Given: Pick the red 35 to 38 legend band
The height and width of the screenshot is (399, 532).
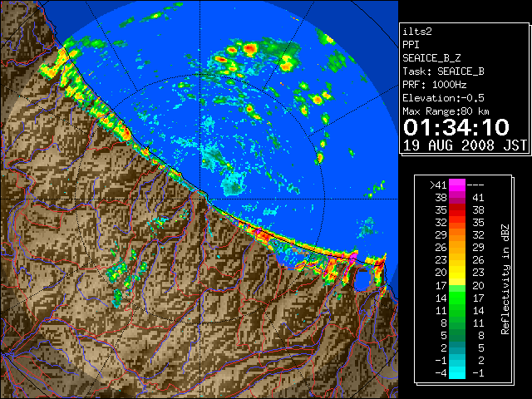Looking at the screenshot, I should point(457,210).
